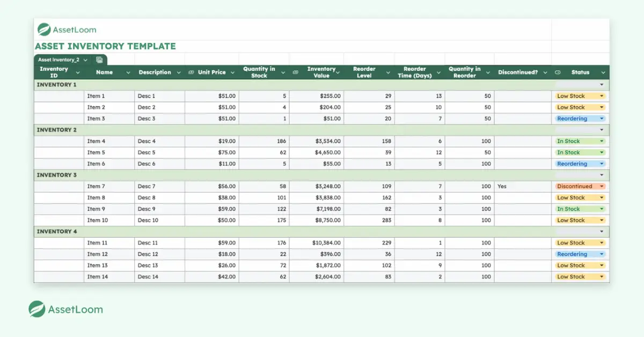Image resolution: width=644 pixels, height=337 pixels.
Task: Open the Name column filter dropdown
Action: [127, 72]
